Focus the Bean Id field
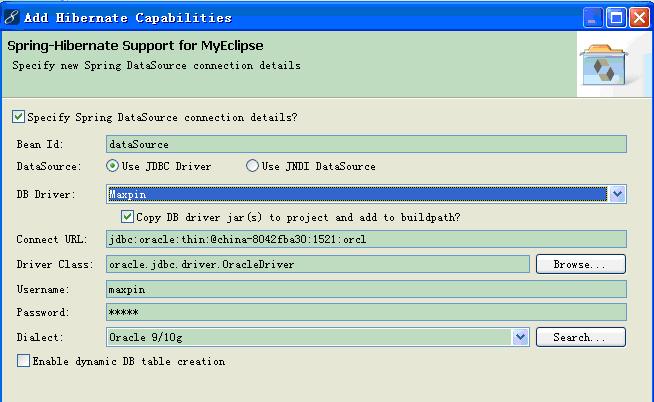Viewport: 654px width, 402px height. tap(366, 144)
